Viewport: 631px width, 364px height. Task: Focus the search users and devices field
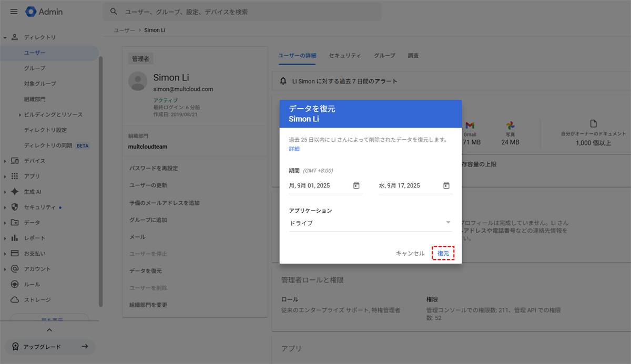tap(242, 12)
